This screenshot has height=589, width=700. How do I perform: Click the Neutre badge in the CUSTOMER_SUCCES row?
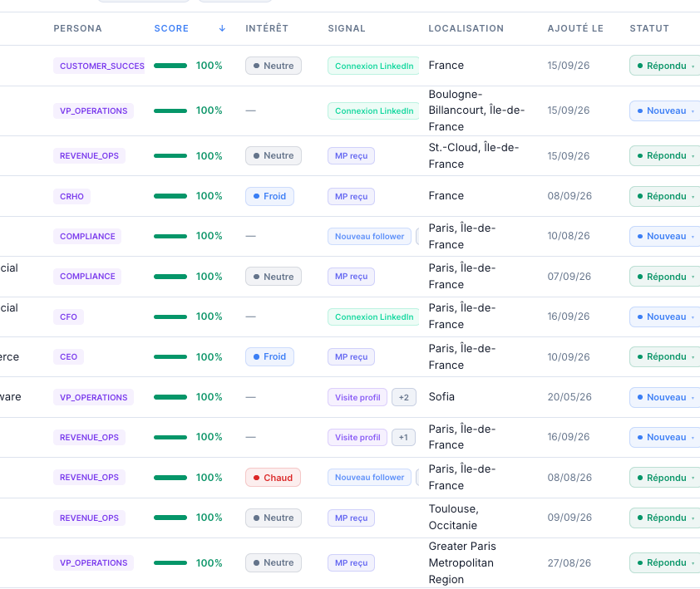tap(274, 66)
